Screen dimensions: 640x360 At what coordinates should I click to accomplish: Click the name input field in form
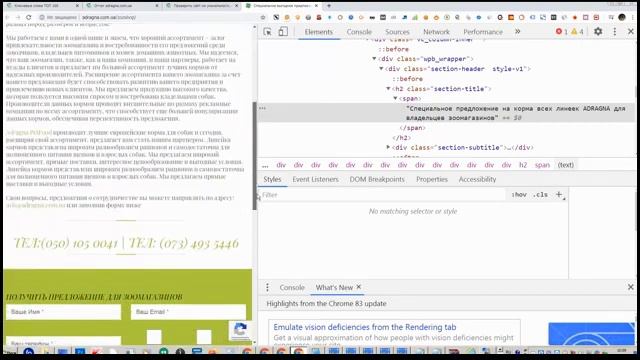[64, 312]
